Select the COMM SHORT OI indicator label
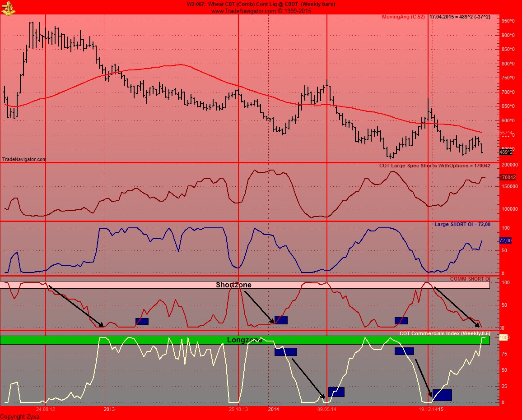The width and height of the screenshot is (522, 420). pyautogui.click(x=470, y=279)
